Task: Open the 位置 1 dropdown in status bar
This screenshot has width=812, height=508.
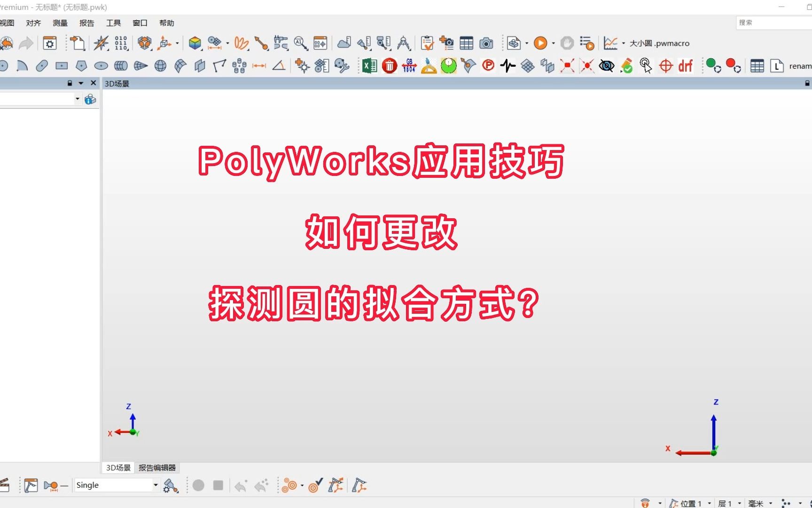Action: (710, 503)
